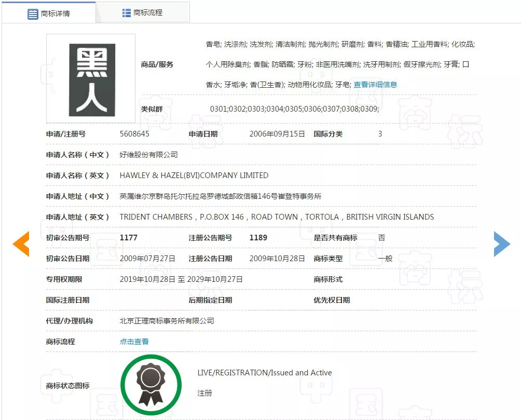
Task: Click the orange left arrow for previous trademark
Action: [x=21, y=243]
